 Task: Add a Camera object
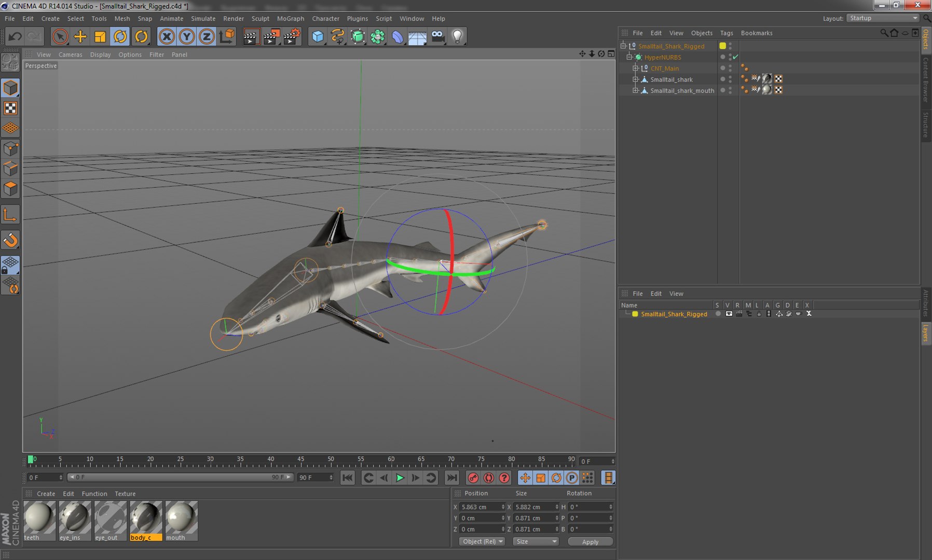pos(437,36)
